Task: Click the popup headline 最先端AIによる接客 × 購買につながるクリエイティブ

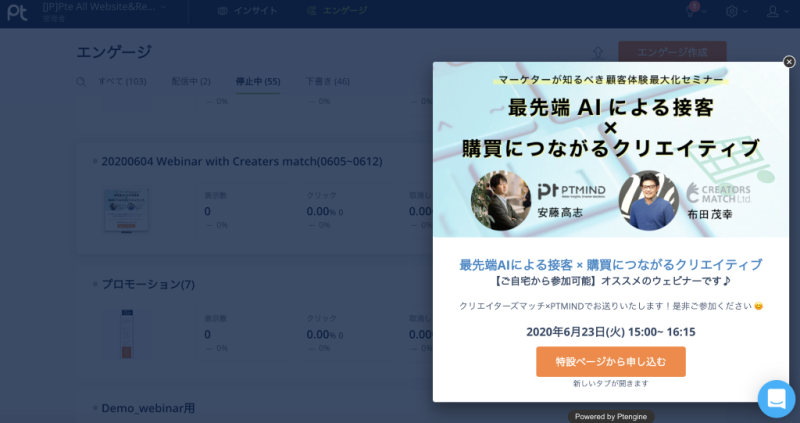Action: [x=611, y=264]
